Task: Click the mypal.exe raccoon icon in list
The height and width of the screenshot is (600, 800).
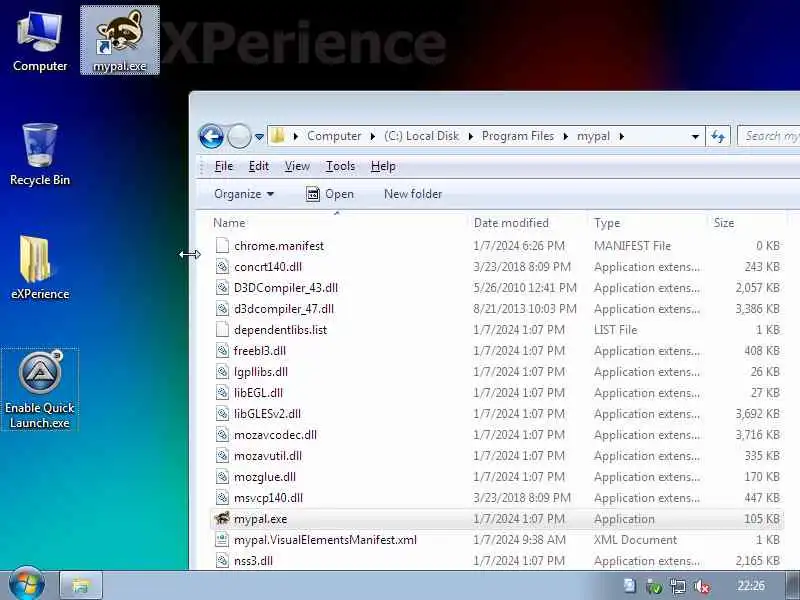Action: coord(222,519)
